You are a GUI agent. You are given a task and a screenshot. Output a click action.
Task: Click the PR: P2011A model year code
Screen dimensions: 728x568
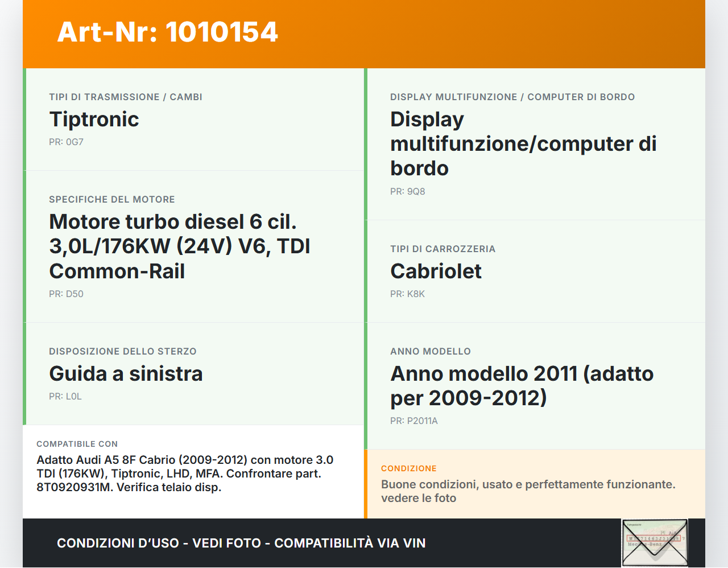tap(413, 421)
